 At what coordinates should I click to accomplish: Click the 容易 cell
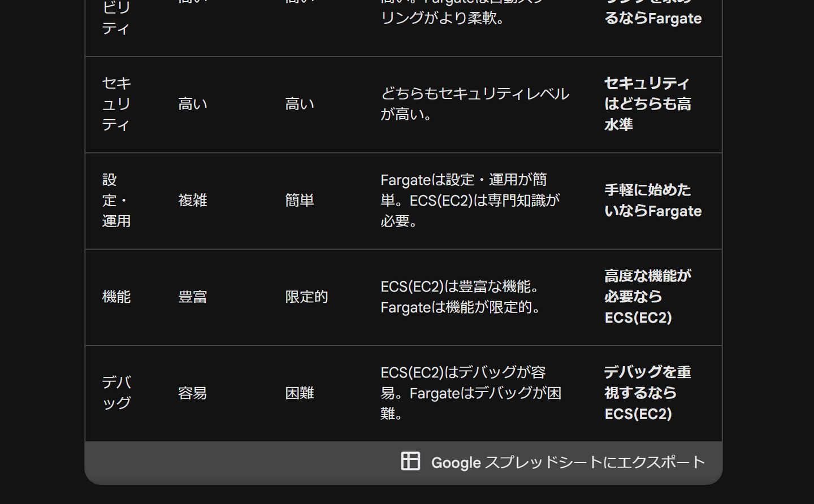[193, 393]
